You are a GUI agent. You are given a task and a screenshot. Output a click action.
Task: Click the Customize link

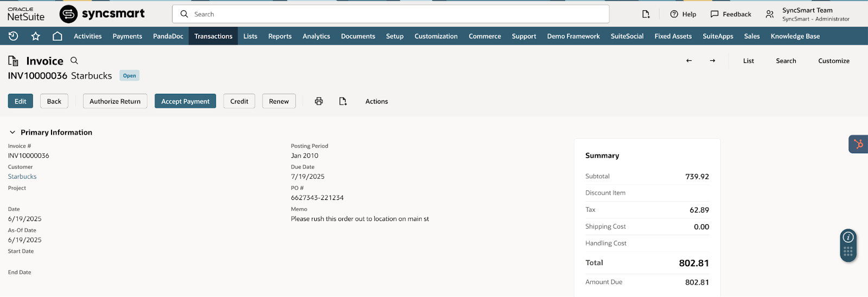[834, 61]
